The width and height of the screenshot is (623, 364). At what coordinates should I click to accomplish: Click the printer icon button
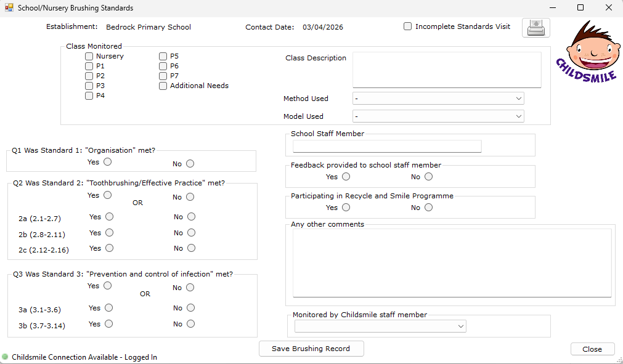535,28
